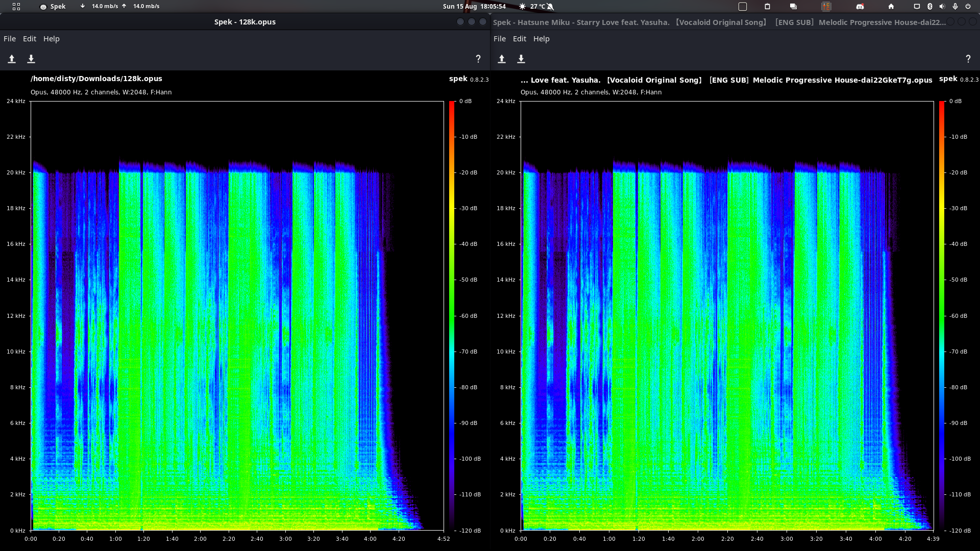Open the File menu in 128k.opus window
The height and width of the screenshot is (551, 980).
tap(10, 39)
